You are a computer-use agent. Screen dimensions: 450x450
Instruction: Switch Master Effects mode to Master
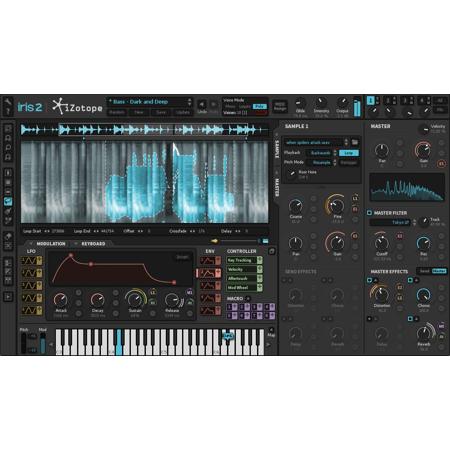439,271
